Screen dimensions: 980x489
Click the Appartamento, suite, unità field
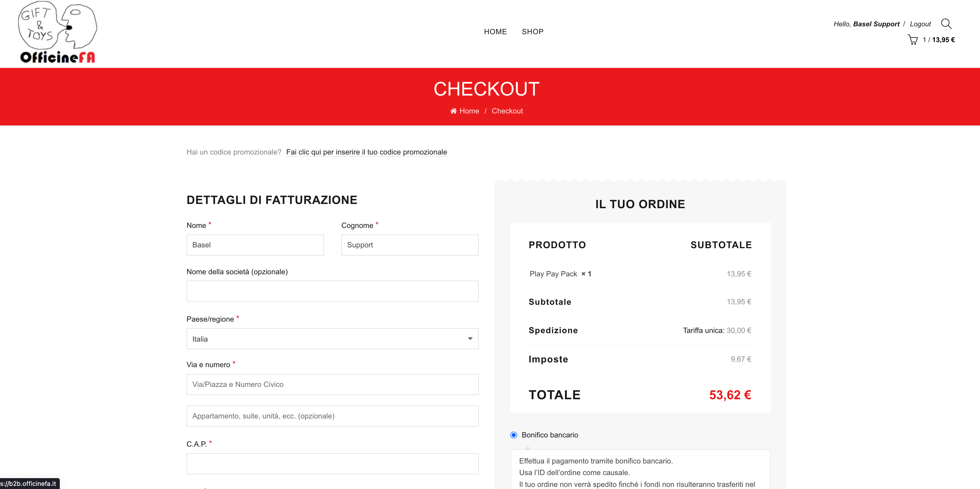click(332, 416)
